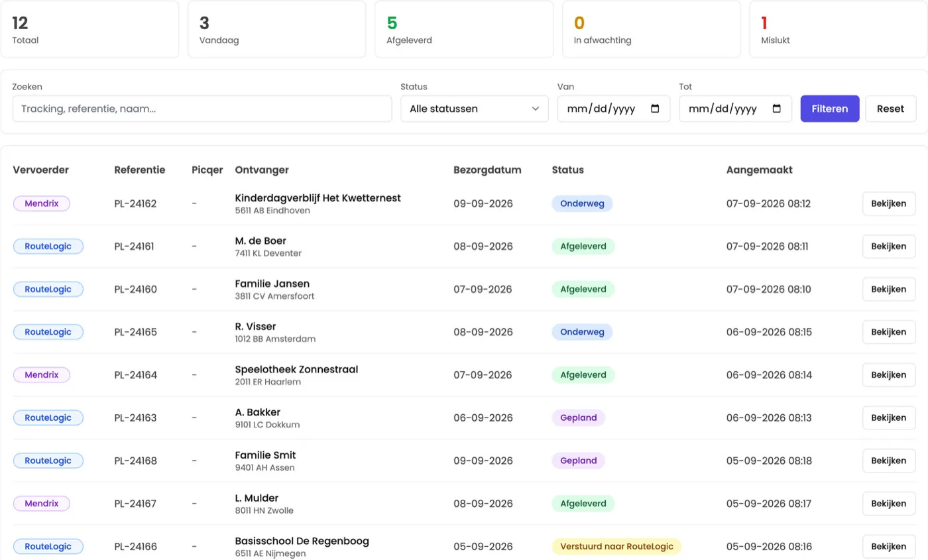Open Bekijken for L. Mulder
Viewport: 928px width, 560px height.
[x=889, y=504]
